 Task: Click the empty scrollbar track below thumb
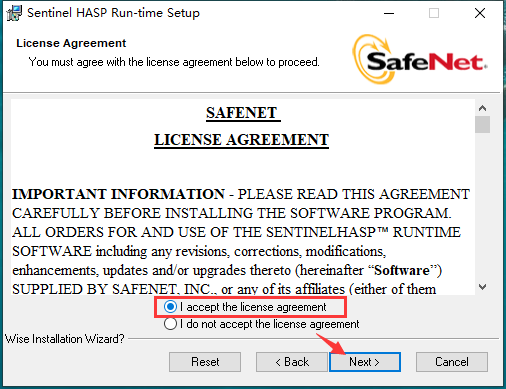click(x=482, y=206)
